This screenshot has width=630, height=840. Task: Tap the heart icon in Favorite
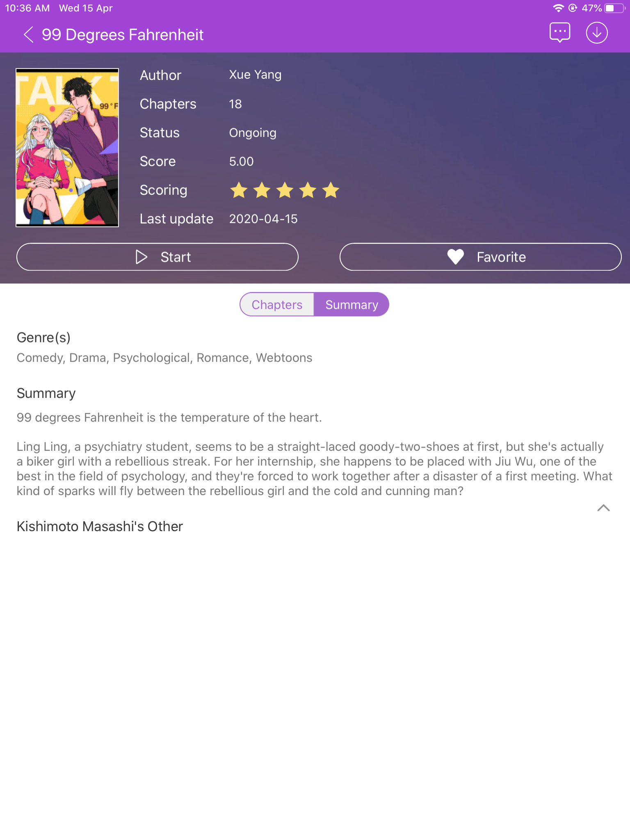[x=455, y=257]
